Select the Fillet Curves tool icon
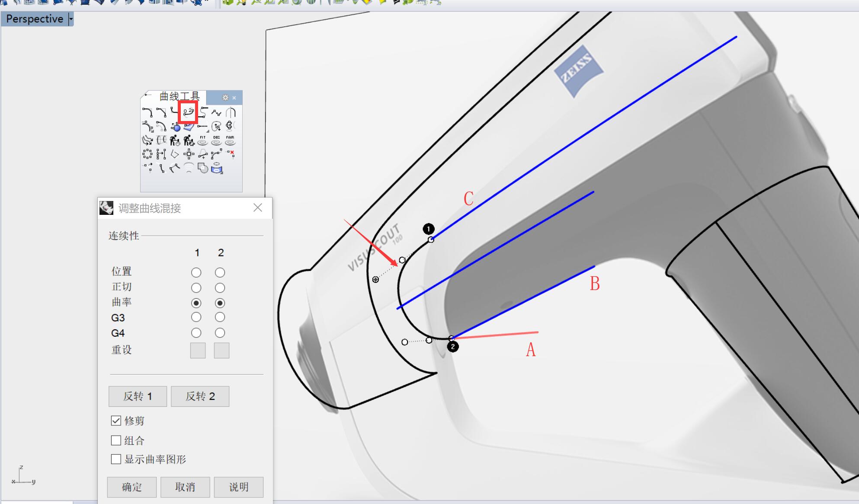 click(x=147, y=113)
